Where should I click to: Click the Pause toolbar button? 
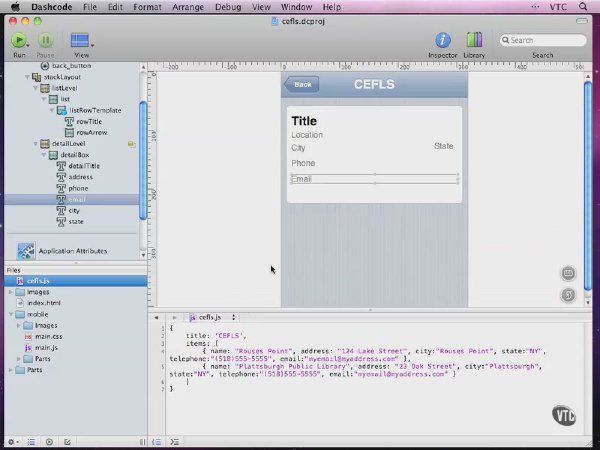tap(46, 40)
